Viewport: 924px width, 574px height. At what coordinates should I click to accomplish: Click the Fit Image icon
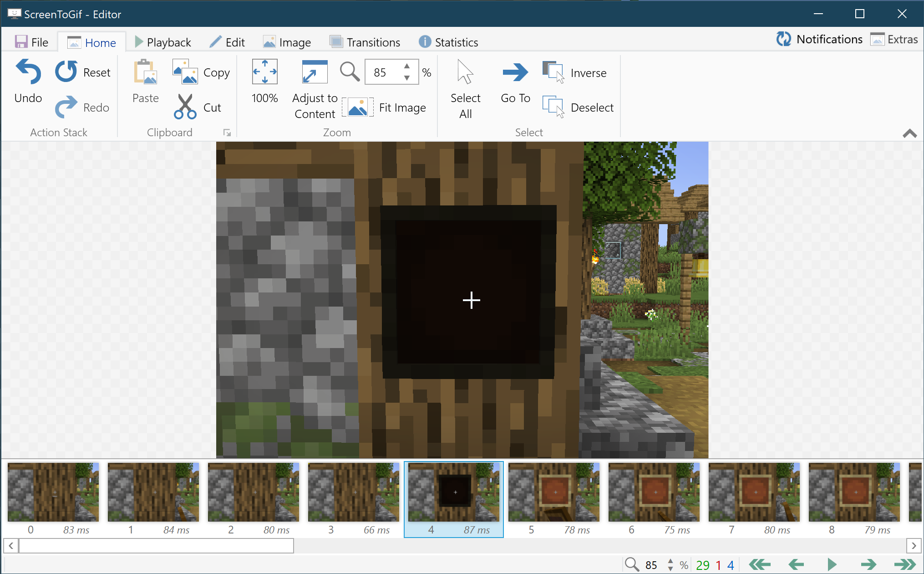(358, 108)
